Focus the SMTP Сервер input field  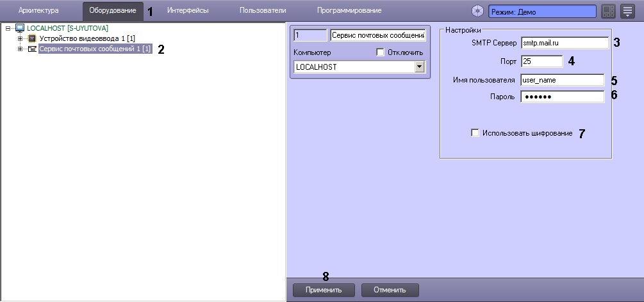563,43
